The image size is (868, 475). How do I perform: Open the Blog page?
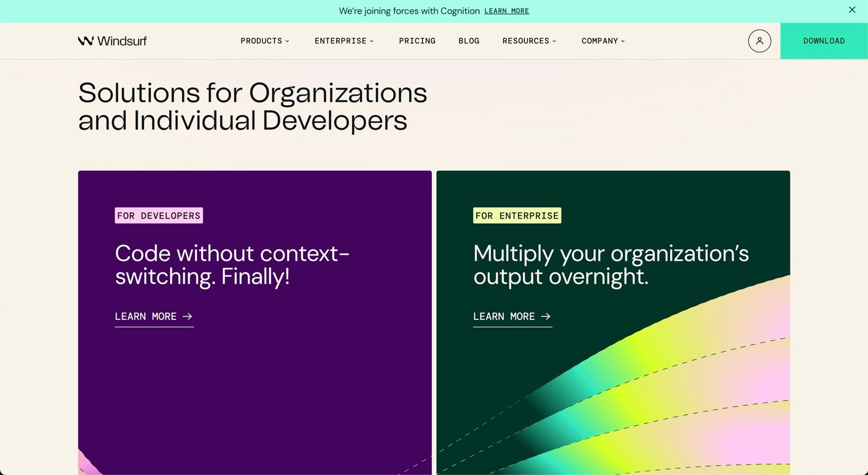469,41
